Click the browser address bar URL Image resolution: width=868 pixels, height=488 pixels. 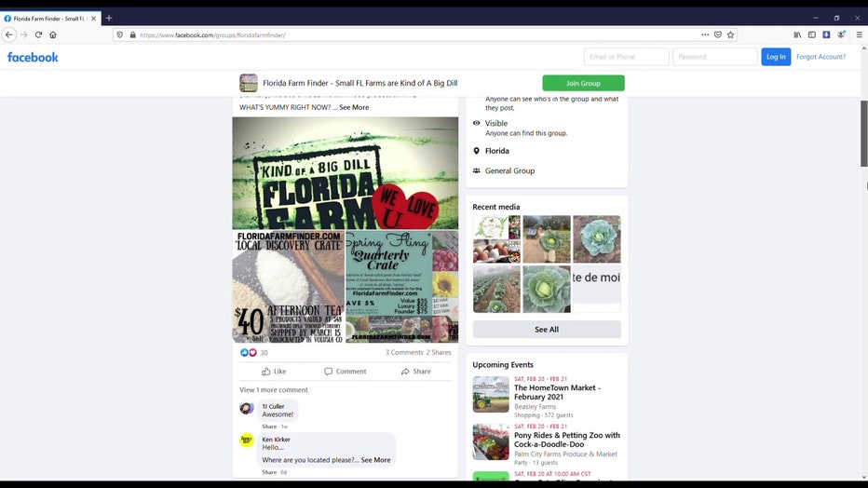(x=212, y=34)
